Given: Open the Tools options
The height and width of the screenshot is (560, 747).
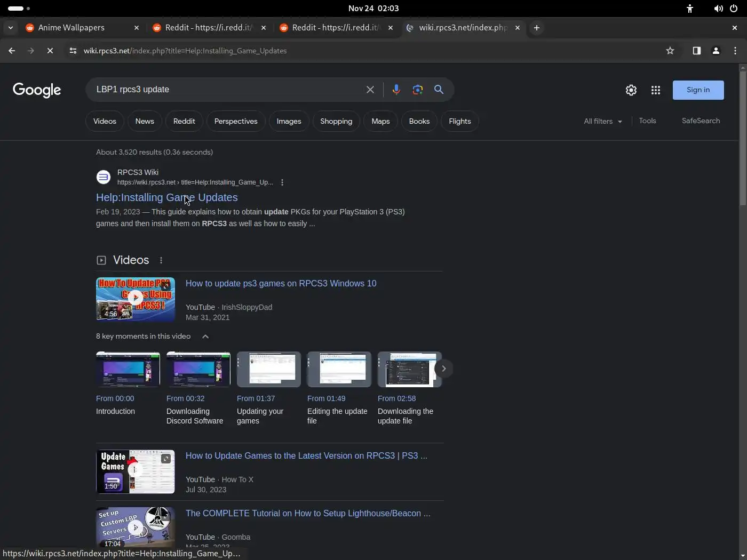Looking at the screenshot, I should pos(647,121).
